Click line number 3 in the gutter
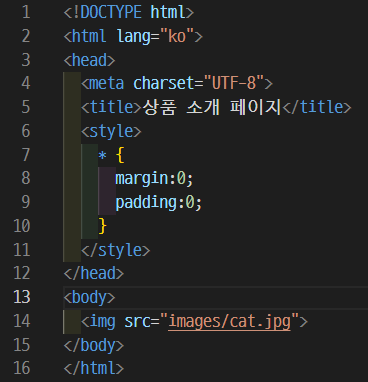The image size is (368, 382). 26,60
